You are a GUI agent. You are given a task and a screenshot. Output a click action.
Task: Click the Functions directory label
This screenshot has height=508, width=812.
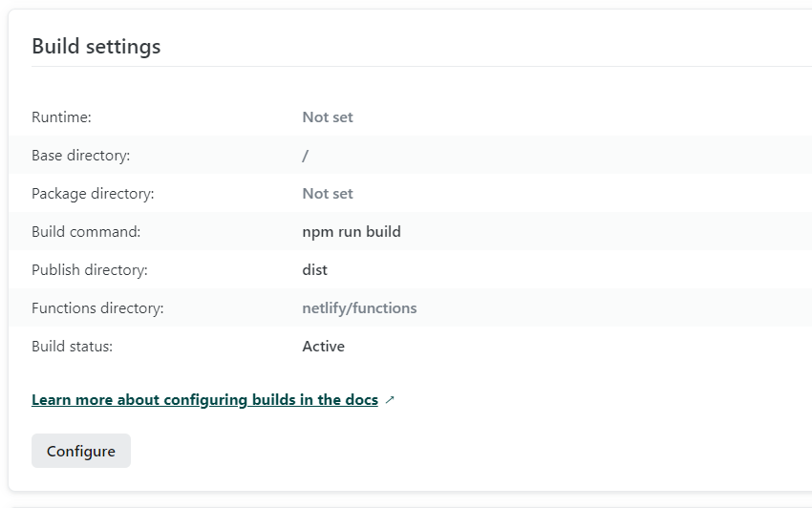pos(97,308)
